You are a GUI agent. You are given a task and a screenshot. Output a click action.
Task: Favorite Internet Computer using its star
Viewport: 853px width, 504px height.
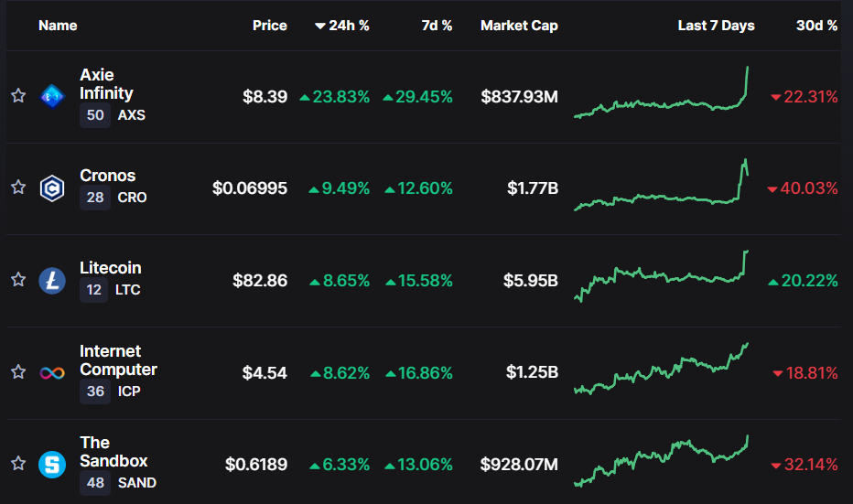point(17,372)
